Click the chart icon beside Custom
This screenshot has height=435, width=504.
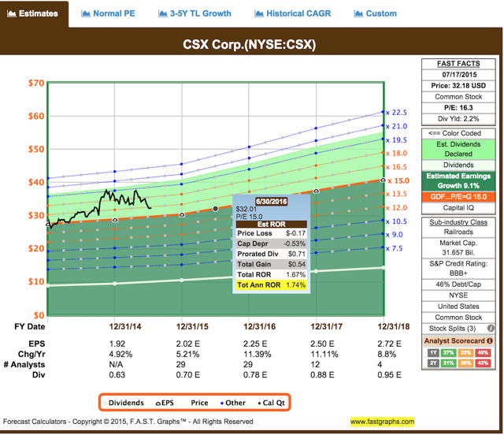click(358, 13)
